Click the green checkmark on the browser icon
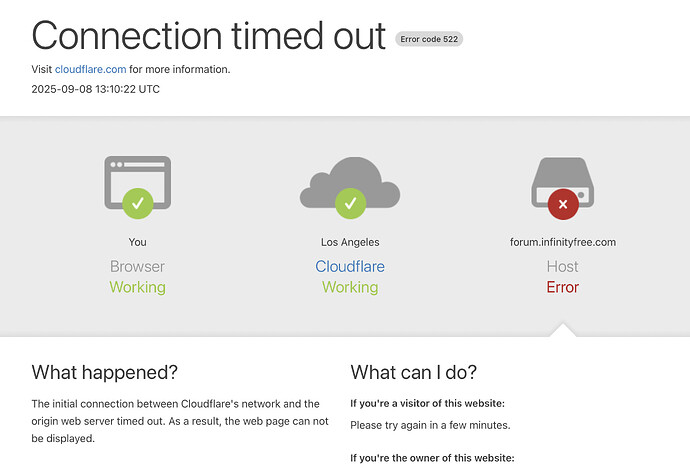The image size is (690, 470). pos(138,203)
